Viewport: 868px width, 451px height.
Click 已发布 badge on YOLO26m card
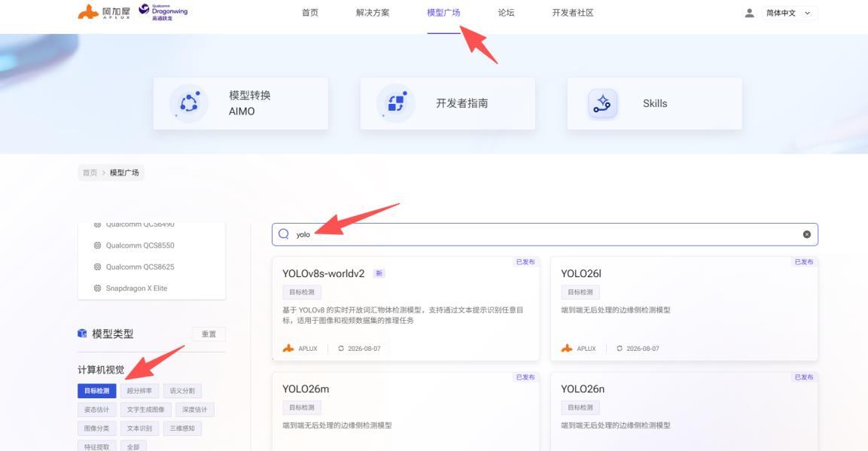pos(525,377)
